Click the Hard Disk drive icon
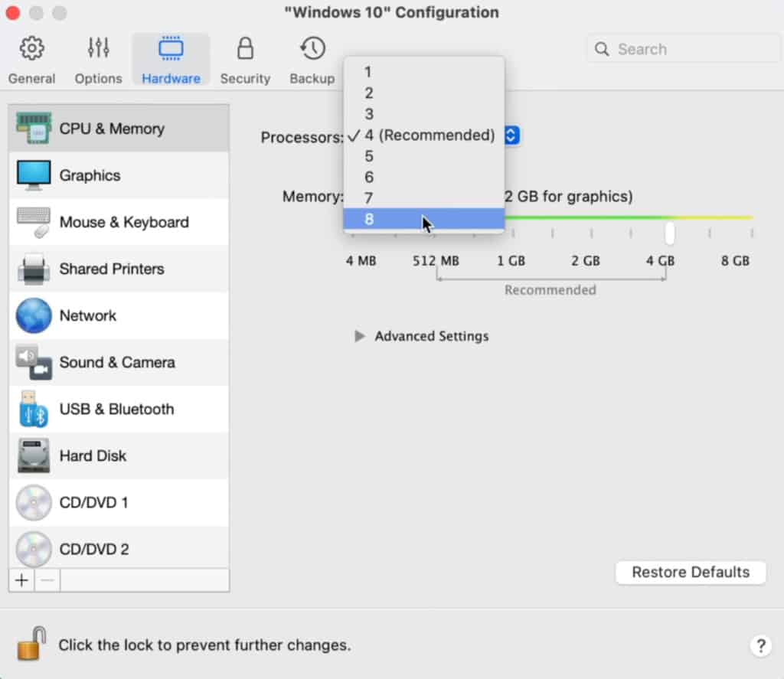 (x=34, y=456)
